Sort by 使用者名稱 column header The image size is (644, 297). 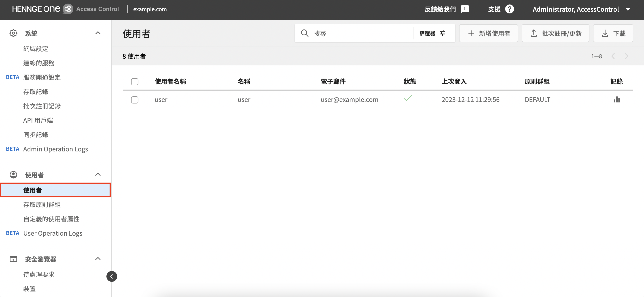pyautogui.click(x=170, y=81)
